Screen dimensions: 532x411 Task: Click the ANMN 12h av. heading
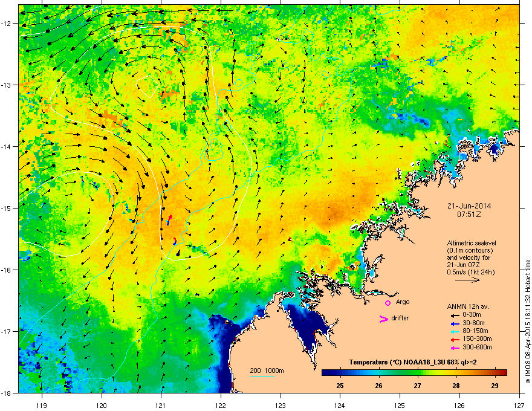pyautogui.click(x=468, y=307)
